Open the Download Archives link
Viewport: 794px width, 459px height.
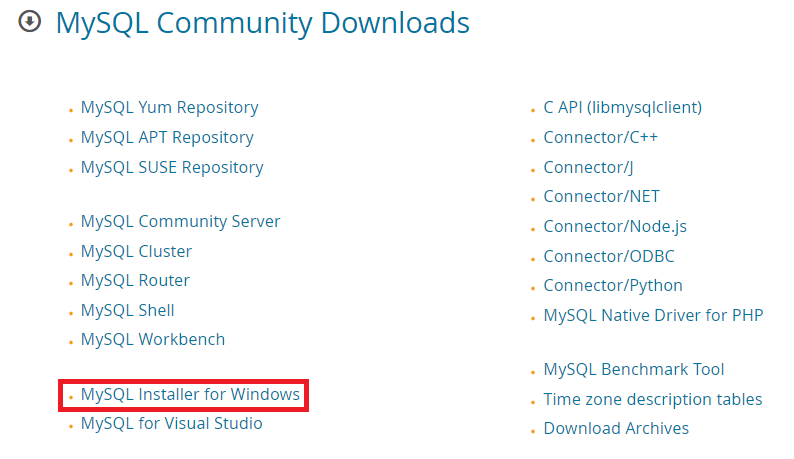tap(616, 429)
